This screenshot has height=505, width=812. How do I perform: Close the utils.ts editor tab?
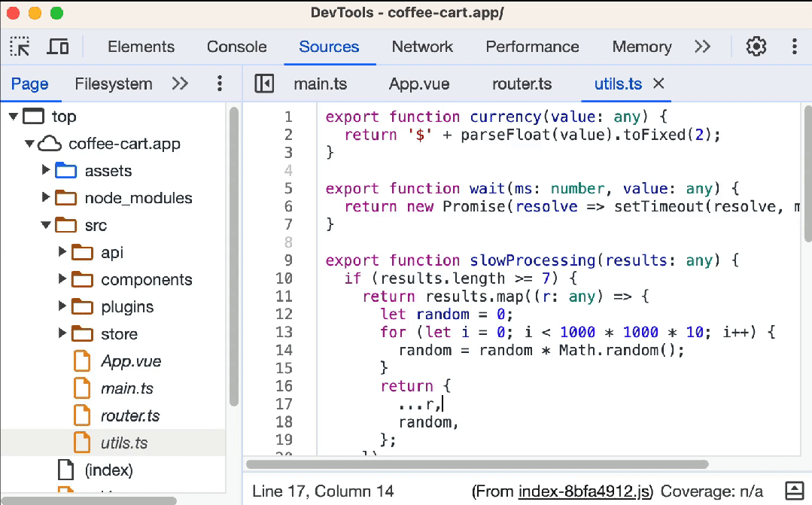[658, 83]
